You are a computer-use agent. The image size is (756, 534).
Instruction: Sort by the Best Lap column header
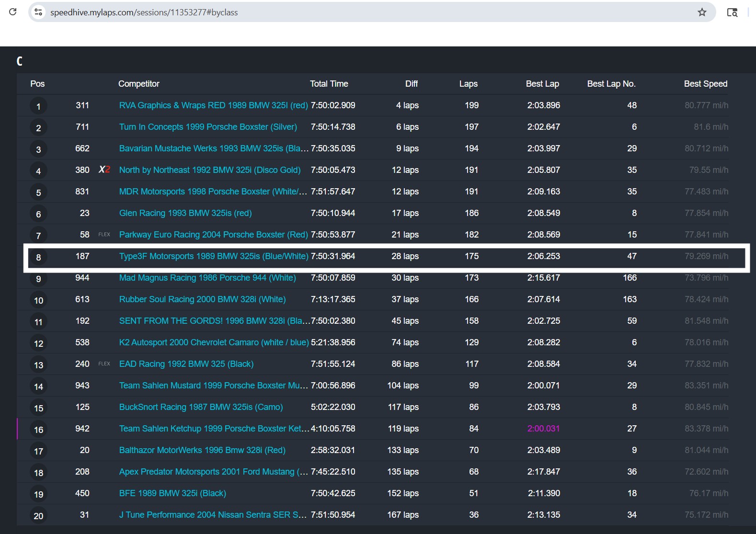(x=542, y=84)
